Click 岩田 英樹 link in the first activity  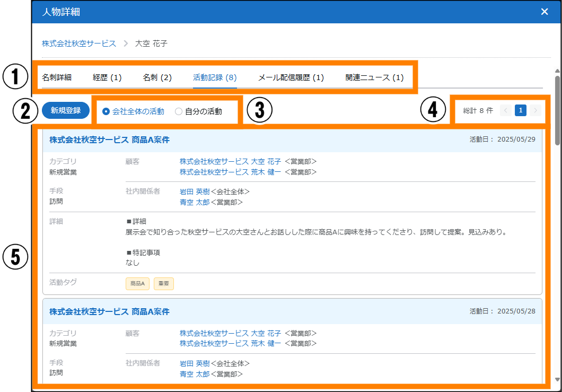coord(195,191)
